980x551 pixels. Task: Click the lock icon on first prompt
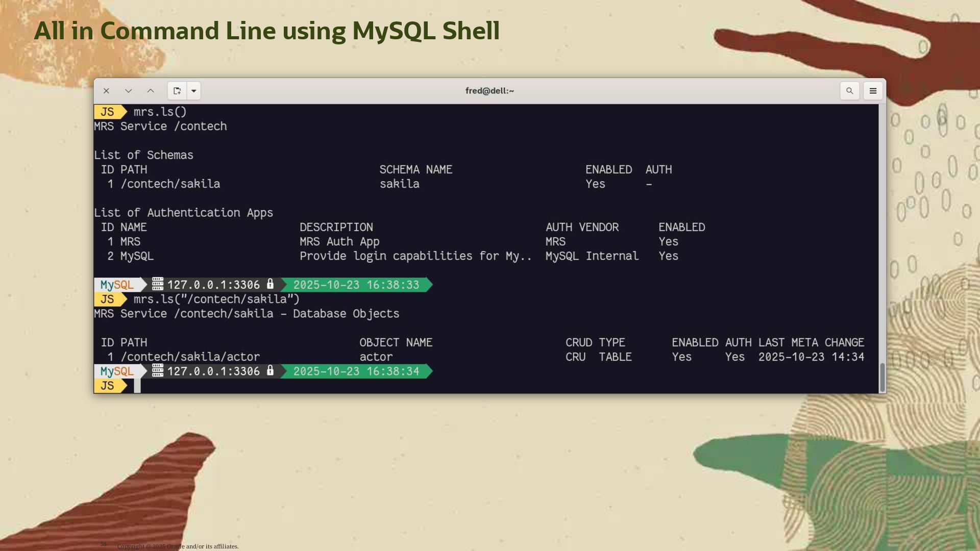click(x=271, y=284)
